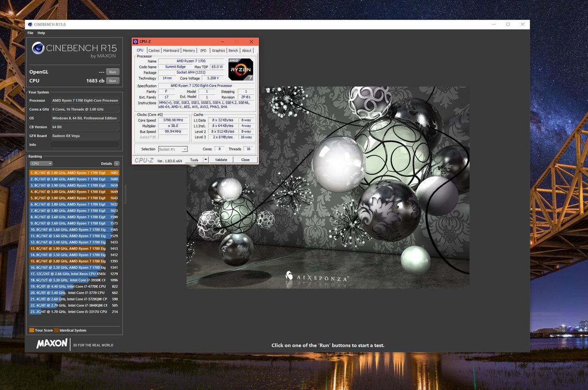Viewport: 588px width, 390px height.
Task: Click the Close button in CPU-Z
Action: click(245, 160)
